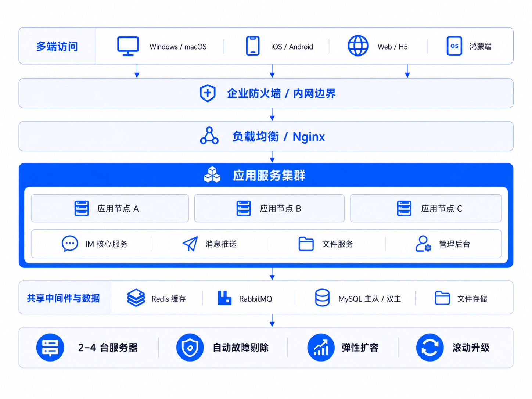Click the desktop monitor icon for Windows / macOS
Screen dimensions: 532x399
pyautogui.click(x=128, y=46)
